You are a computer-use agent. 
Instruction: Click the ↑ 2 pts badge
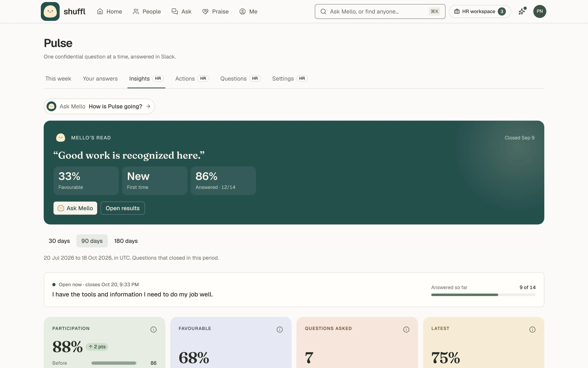coord(97,347)
